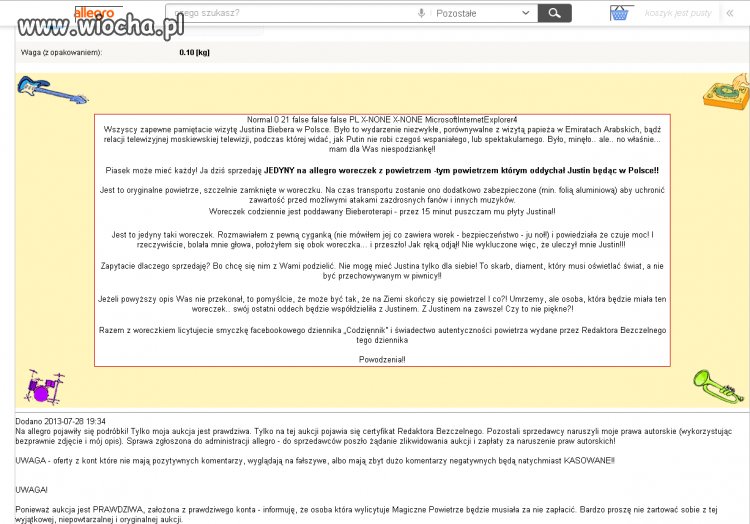Click the purple drum kit image
The width and height of the screenshot is (750, 524).
(44, 386)
